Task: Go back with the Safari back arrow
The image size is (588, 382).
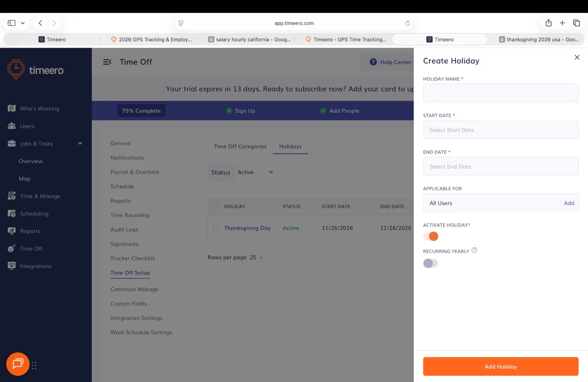Action: pos(40,23)
